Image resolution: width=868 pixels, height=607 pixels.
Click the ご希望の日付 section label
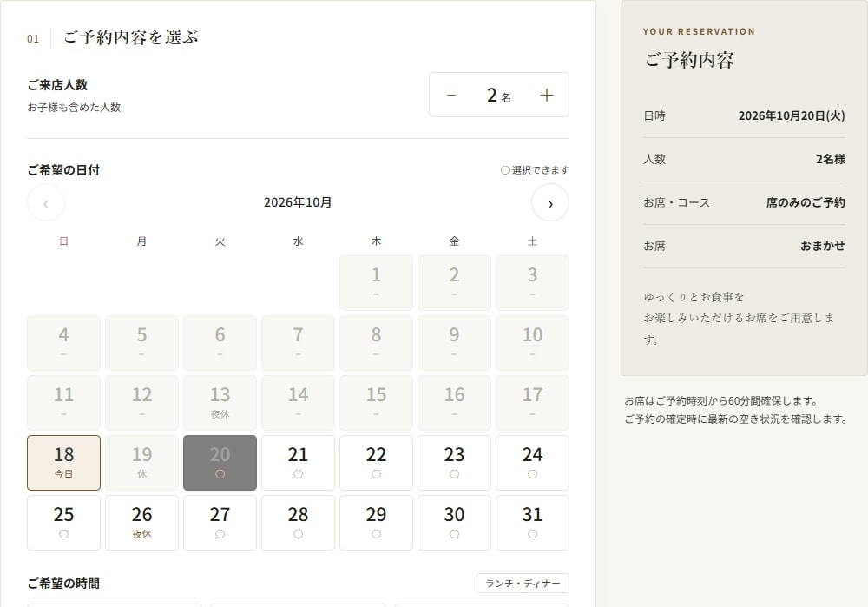pyautogui.click(x=63, y=170)
